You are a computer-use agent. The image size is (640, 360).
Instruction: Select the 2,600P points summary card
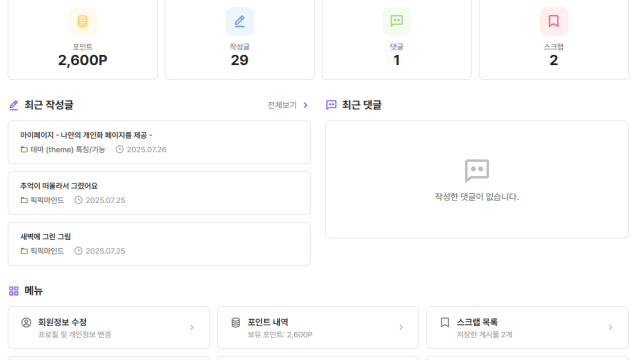click(82, 40)
